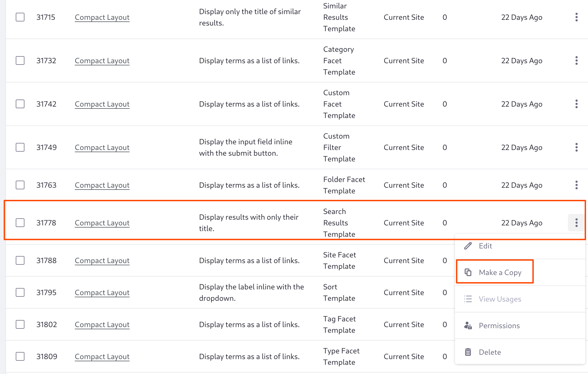588x374 pixels.
Task: Open Compact Layout link for ID 31809
Action: click(x=102, y=356)
